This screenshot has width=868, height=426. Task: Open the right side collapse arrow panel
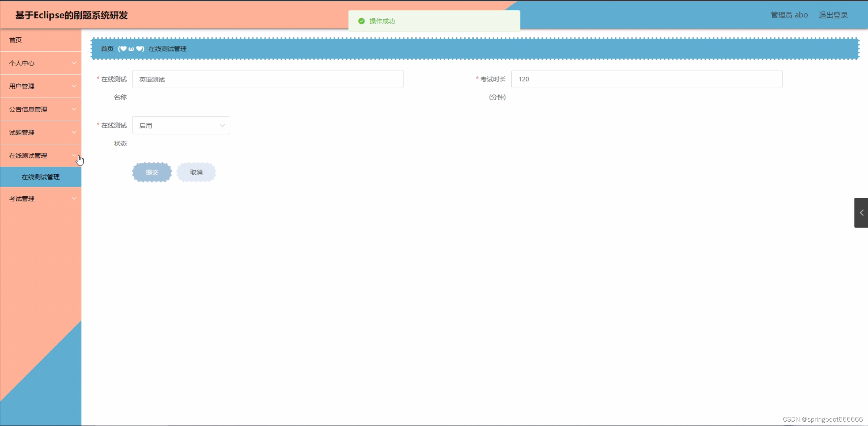[x=861, y=213]
